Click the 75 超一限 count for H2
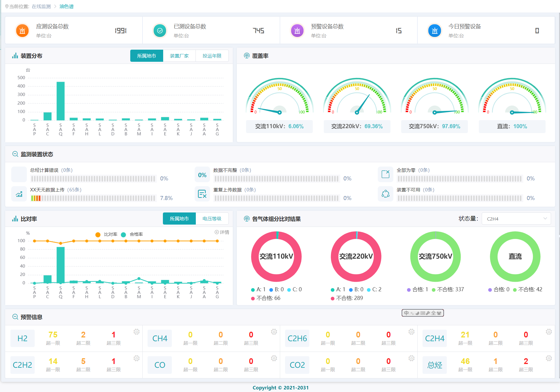 pyautogui.click(x=53, y=335)
